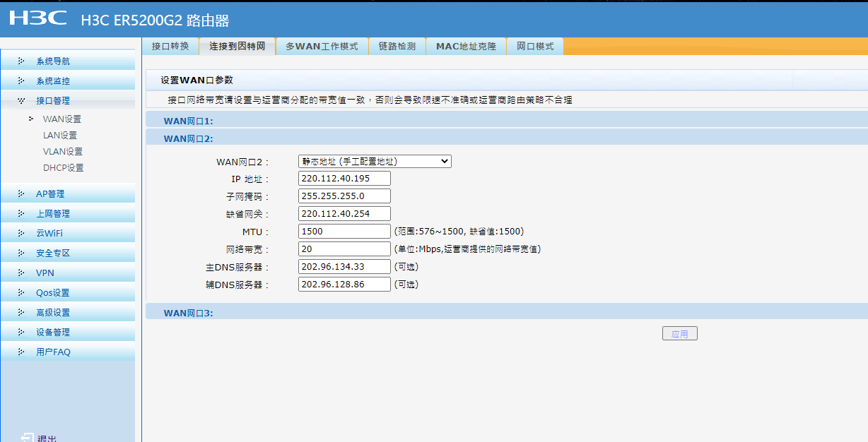Screen dimensions: 868x442
Task: Expand the Qos设置 menu
Action: point(68,293)
